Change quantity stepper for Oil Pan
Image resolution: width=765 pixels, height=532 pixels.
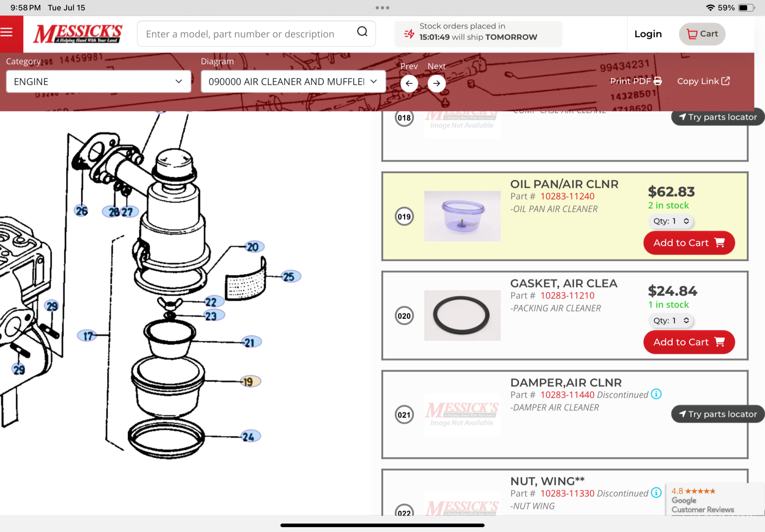pyautogui.click(x=671, y=221)
